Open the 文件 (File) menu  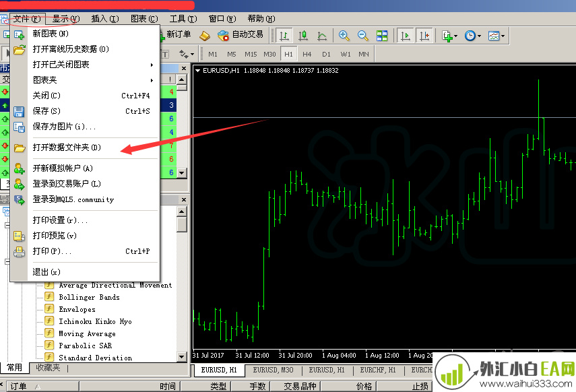pos(27,19)
